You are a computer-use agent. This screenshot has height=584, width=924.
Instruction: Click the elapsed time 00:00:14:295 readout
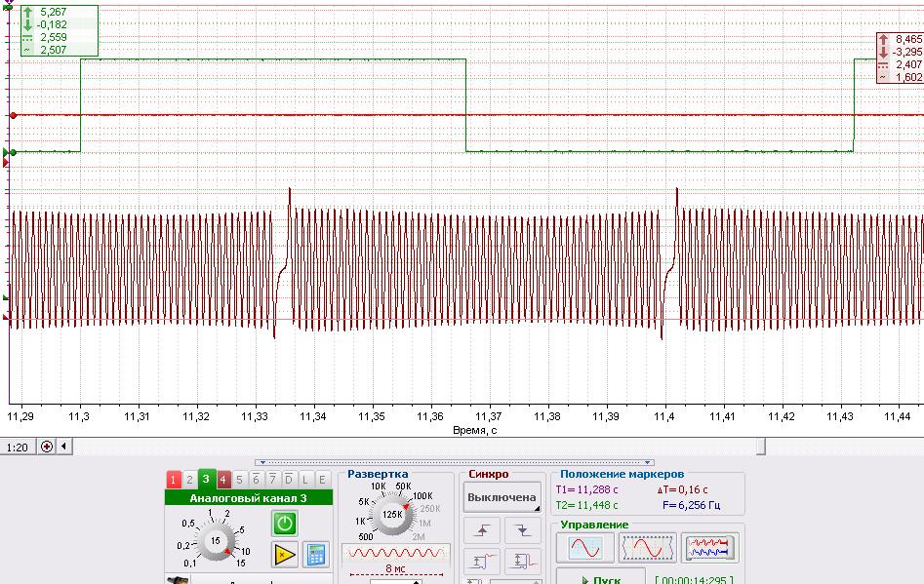pyautogui.click(x=694, y=579)
